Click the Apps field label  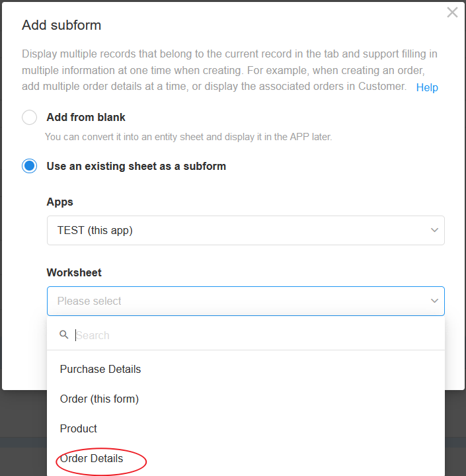click(x=59, y=202)
